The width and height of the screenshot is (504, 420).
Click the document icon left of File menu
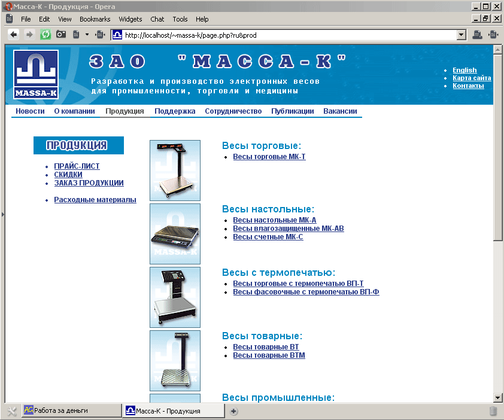click(x=10, y=19)
